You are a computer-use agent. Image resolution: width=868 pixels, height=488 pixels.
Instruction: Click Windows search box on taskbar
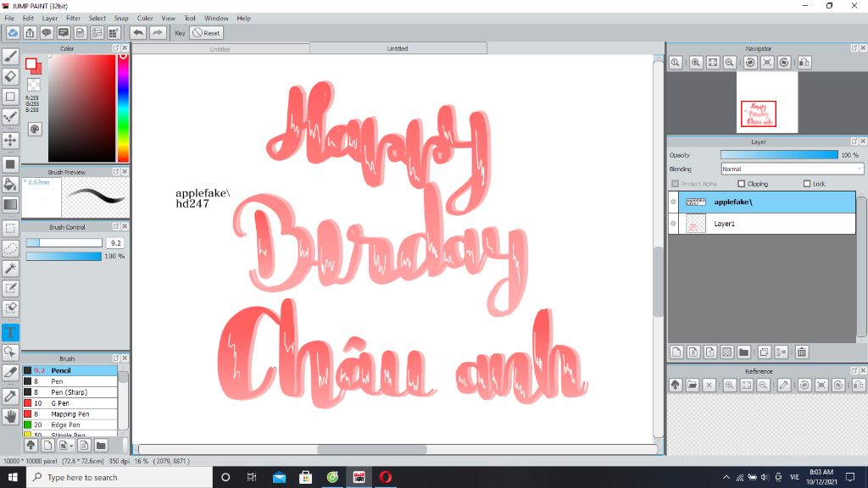pyautogui.click(x=120, y=477)
